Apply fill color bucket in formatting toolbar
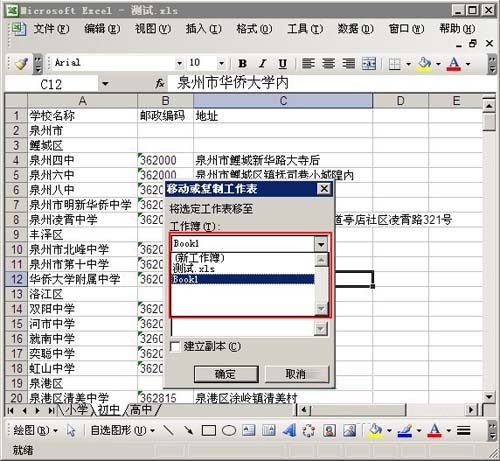The height and width of the screenshot is (461, 500). (x=424, y=63)
